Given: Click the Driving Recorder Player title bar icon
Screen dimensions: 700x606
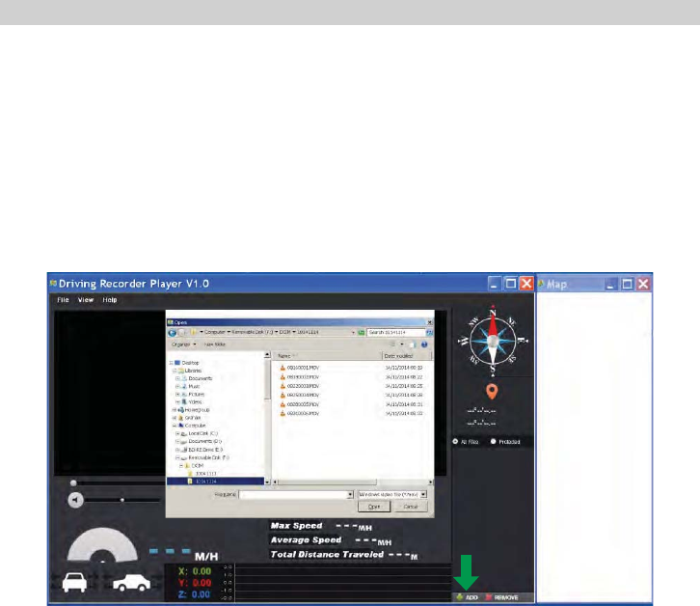Looking at the screenshot, I should [x=53, y=284].
